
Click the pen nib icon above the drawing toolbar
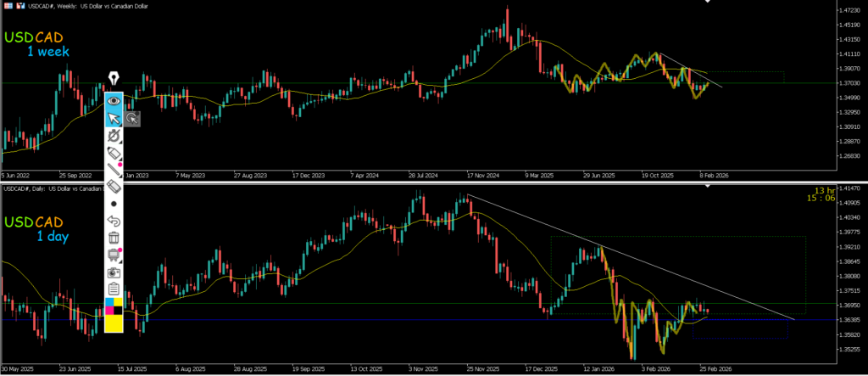[114, 79]
